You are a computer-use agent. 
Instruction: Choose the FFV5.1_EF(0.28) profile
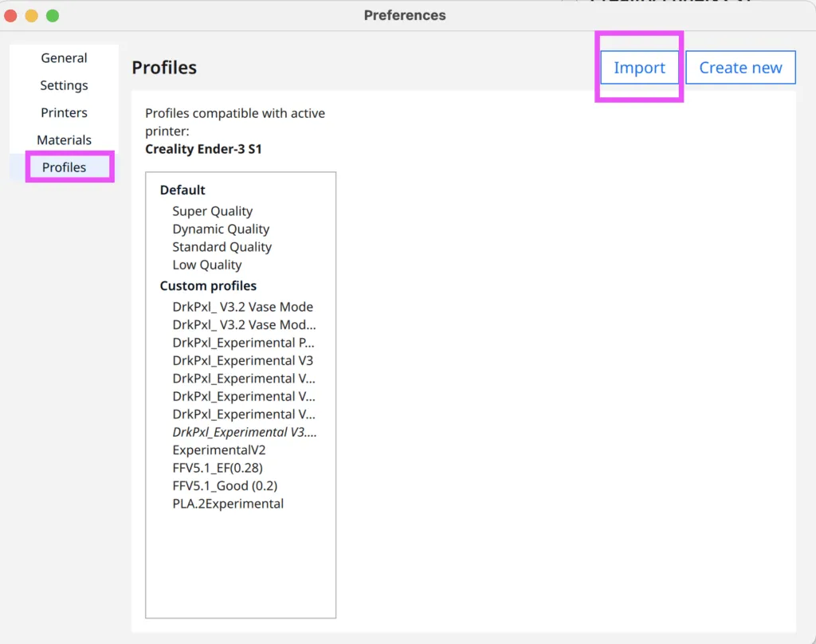pos(217,468)
